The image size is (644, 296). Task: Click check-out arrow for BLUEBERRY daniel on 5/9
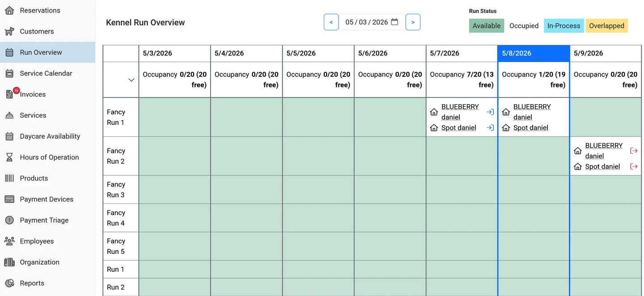[x=634, y=151]
